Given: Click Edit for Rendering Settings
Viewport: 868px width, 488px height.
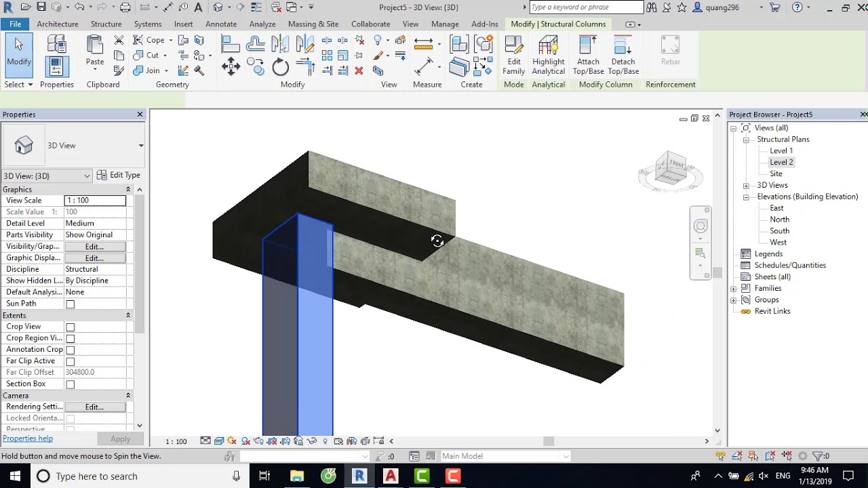Looking at the screenshot, I should tap(94, 407).
